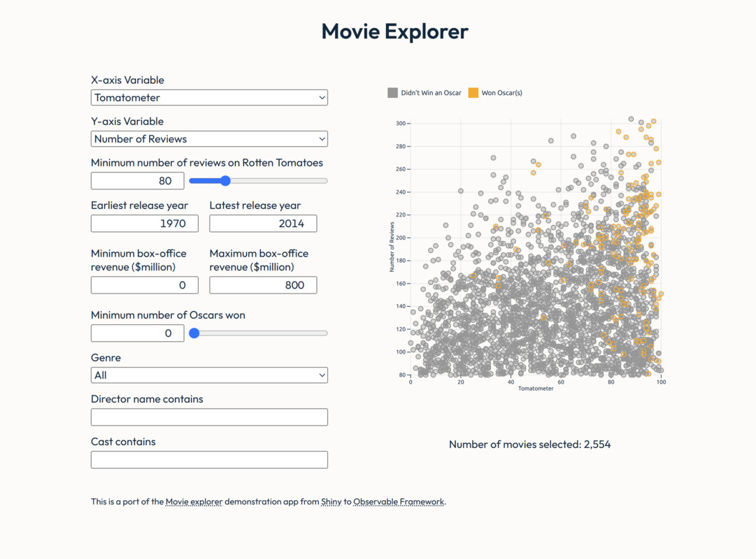Open the Genre dropdown set to All
The height and width of the screenshot is (559, 756).
[209, 375]
